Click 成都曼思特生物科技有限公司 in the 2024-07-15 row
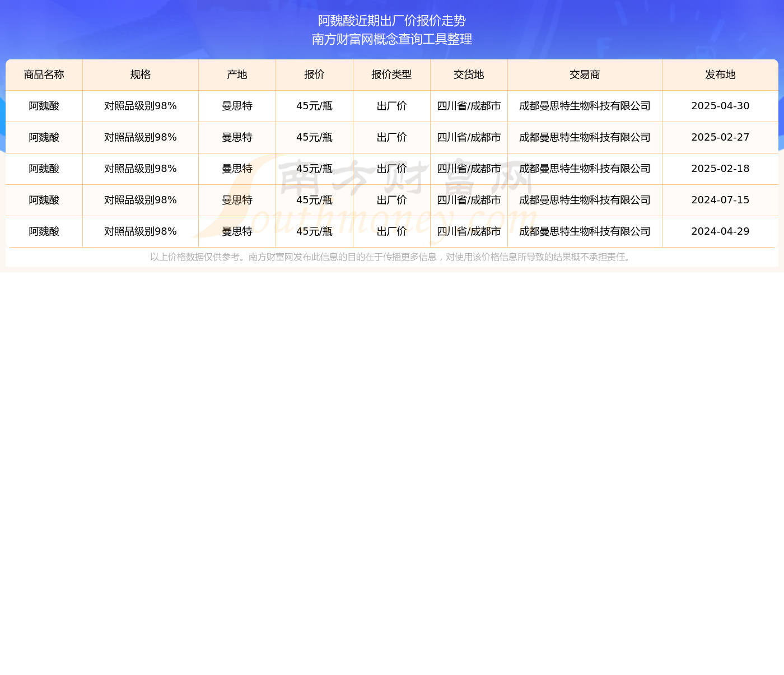This screenshot has height=675, width=784. pyautogui.click(x=585, y=200)
